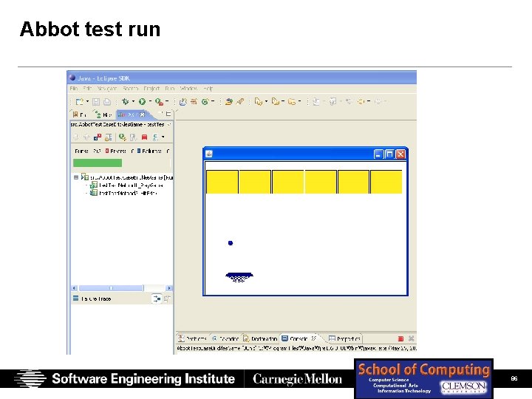This screenshot has width=532, height=399.
Task: Switch to the Package Explorer tab
Action: tap(81, 115)
